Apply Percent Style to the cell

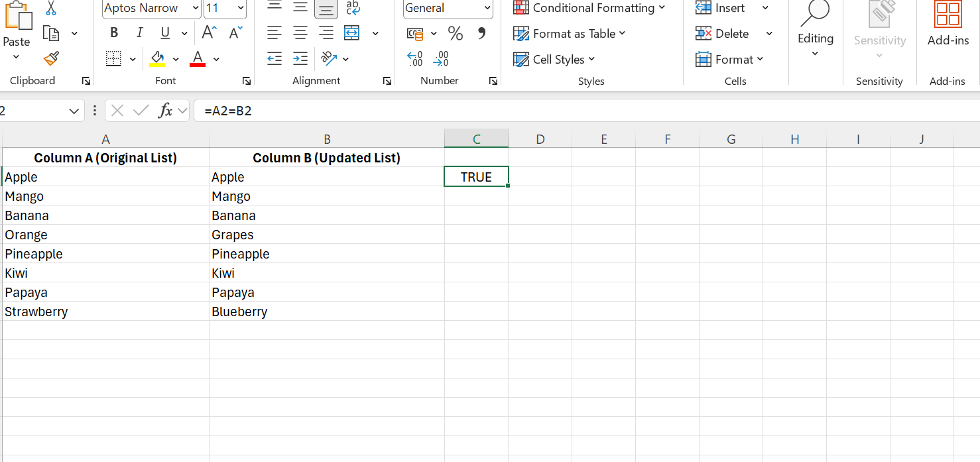456,33
